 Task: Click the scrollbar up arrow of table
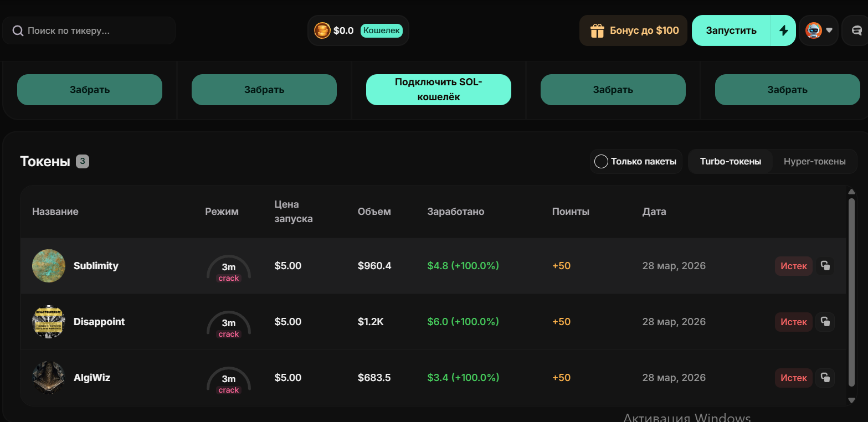pos(852,192)
